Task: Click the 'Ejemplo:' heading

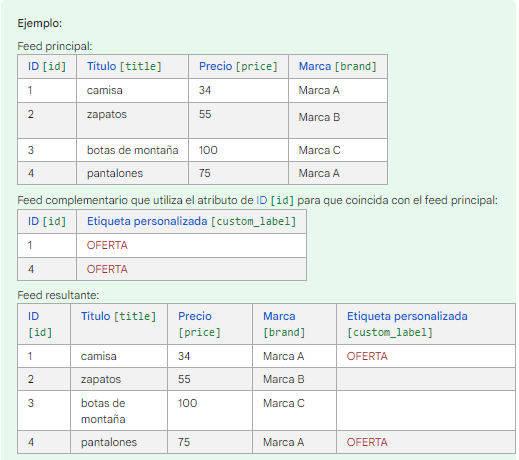Action: coord(40,23)
